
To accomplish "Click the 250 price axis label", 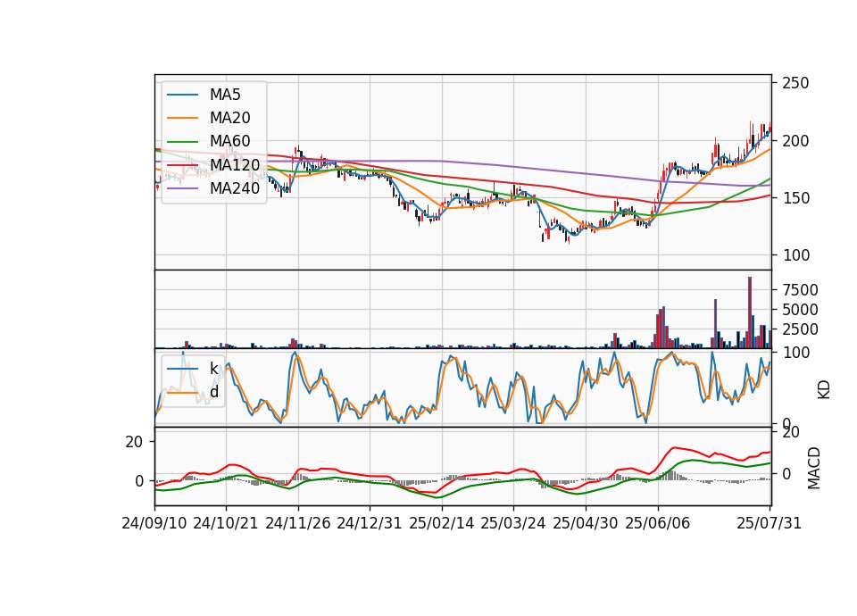I will [x=795, y=84].
